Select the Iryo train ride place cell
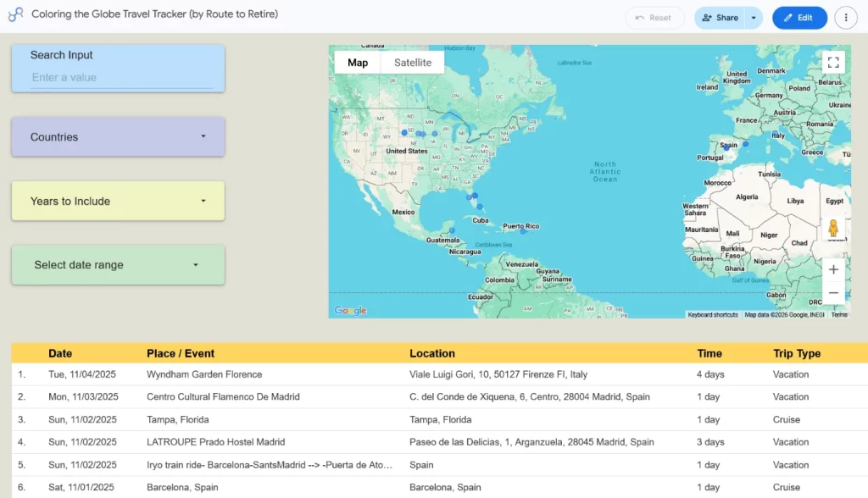The width and height of the screenshot is (868, 498). (x=270, y=465)
